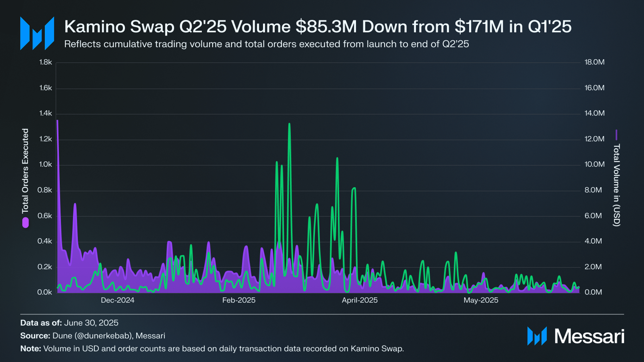Click the purple Total Volume legend line marker
This screenshot has width=644, height=362.
(616, 135)
